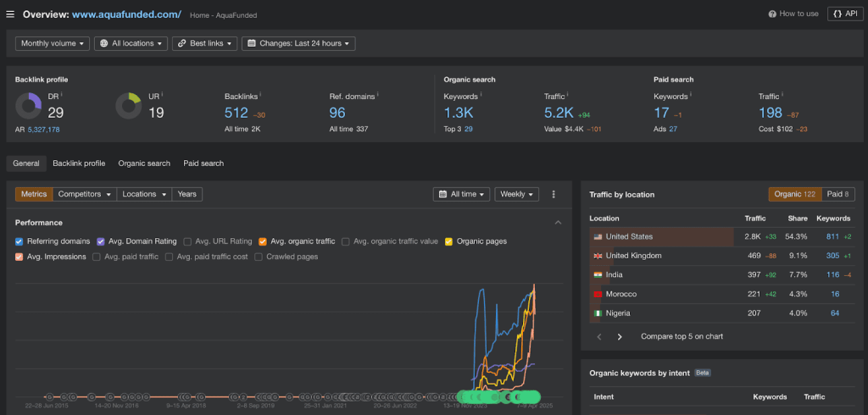Screen dimensions: 868x415
Task: Select the Years chart mode
Action: pyautogui.click(x=187, y=194)
